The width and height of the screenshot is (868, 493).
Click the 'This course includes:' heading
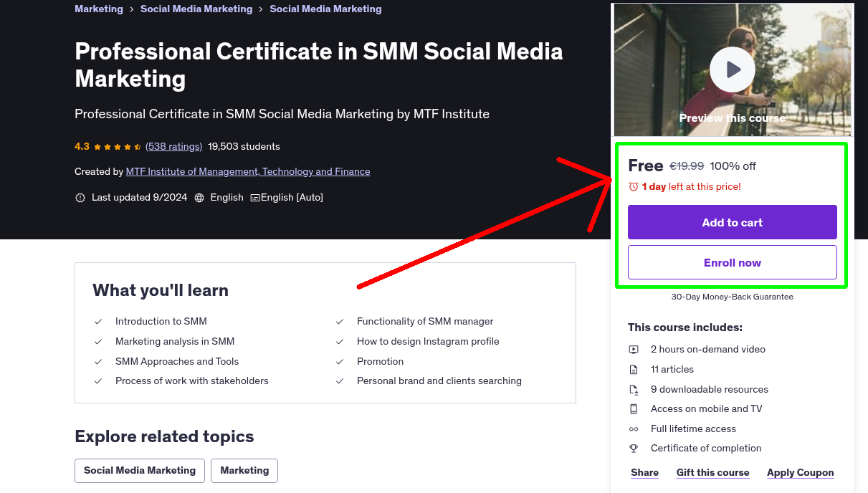685,327
